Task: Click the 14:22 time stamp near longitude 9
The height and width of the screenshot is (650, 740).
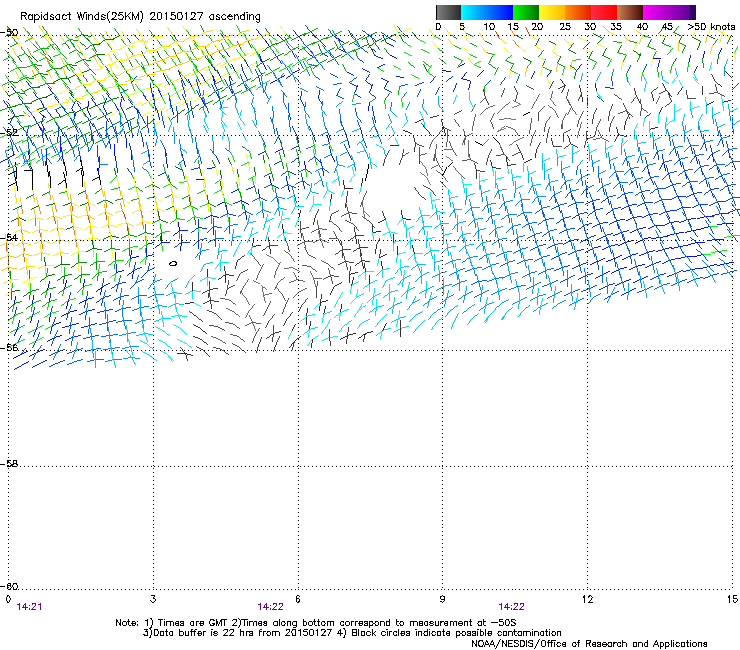Action: pyautogui.click(x=512, y=607)
